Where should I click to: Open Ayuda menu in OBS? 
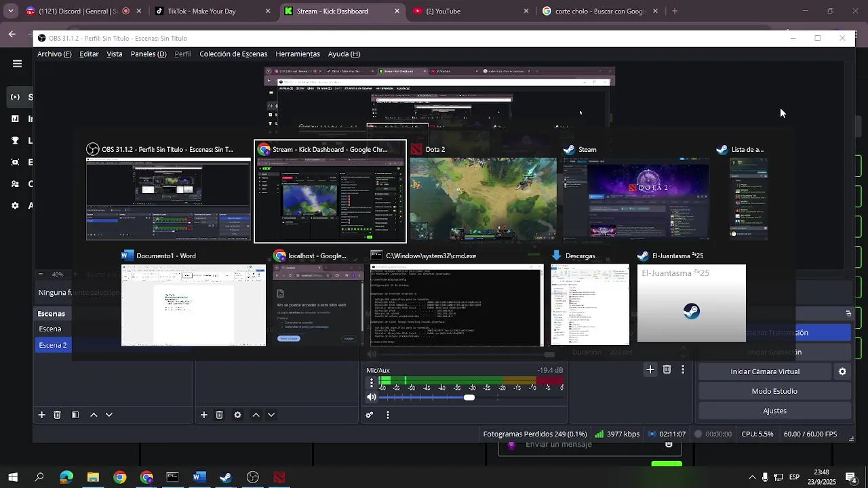coord(344,54)
